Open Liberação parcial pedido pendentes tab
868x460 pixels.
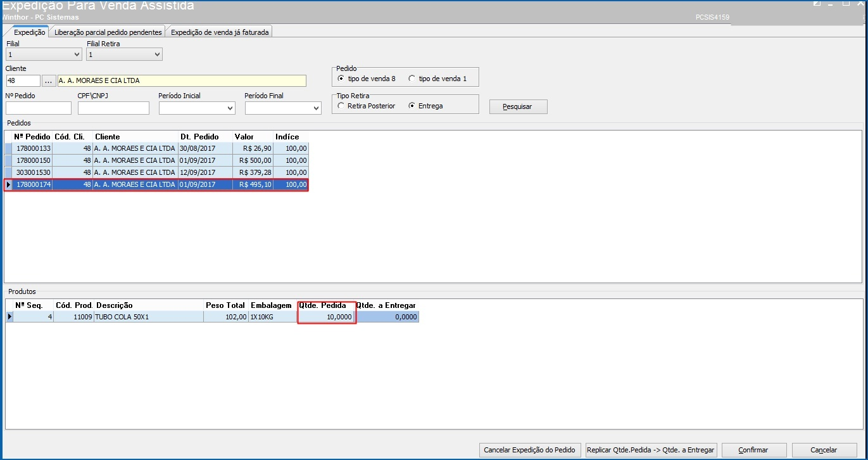[108, 32]
